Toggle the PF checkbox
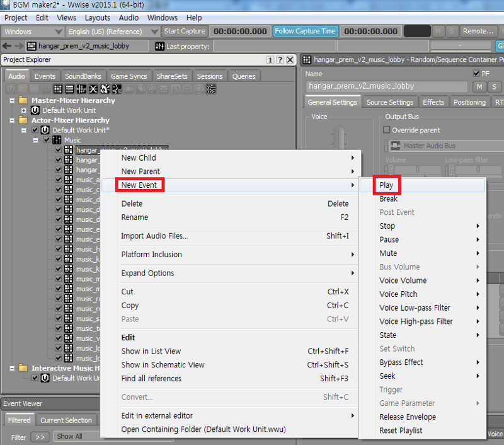The width and height of the screenshot is (504, 445). pos(476,74)
